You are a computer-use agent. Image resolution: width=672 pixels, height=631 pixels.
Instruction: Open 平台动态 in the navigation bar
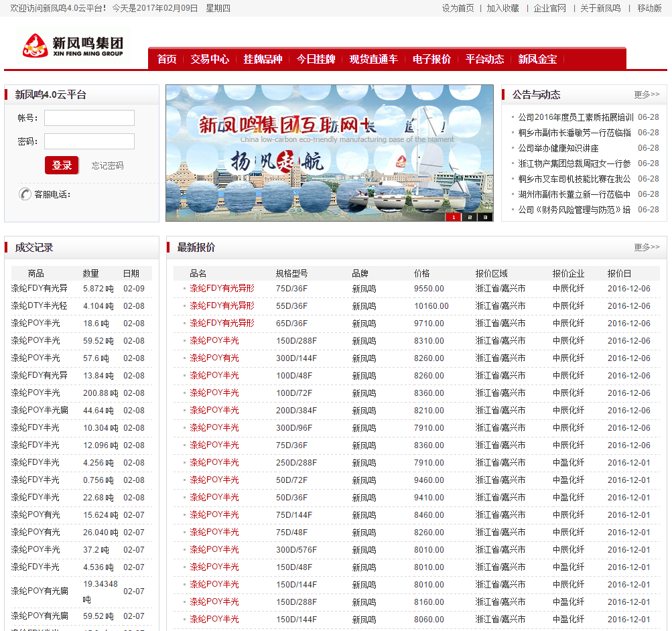tap(484, 59)
